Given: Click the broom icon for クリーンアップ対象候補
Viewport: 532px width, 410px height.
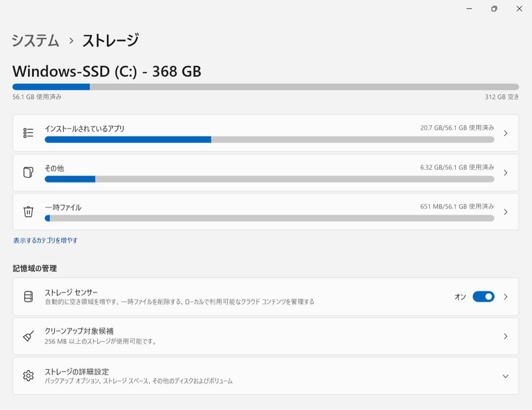Looking at the screenshot, I should point(28,336).
